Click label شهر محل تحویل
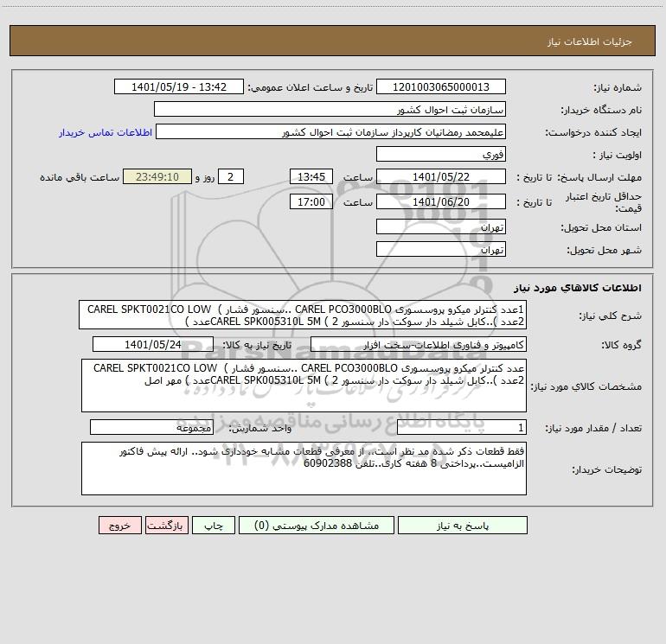Viewport: 666px width, 644px height. pos(605,250)
